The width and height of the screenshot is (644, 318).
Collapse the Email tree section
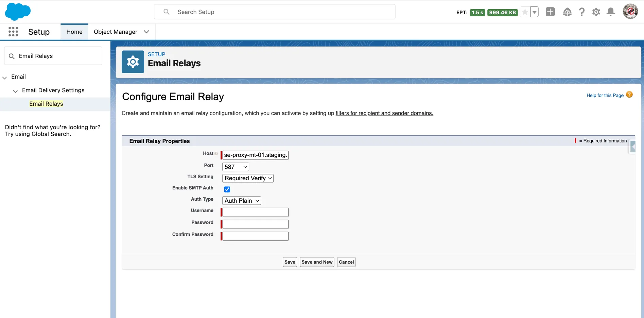pos(4,77)
